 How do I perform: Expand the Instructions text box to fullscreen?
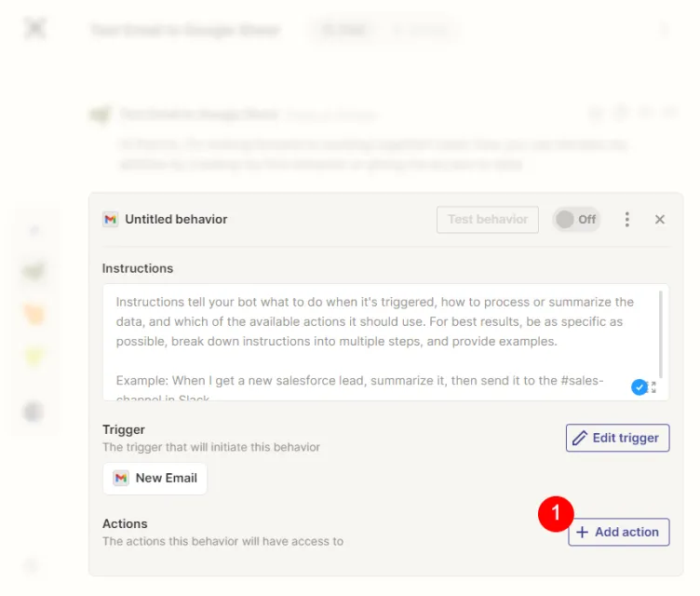653,386
